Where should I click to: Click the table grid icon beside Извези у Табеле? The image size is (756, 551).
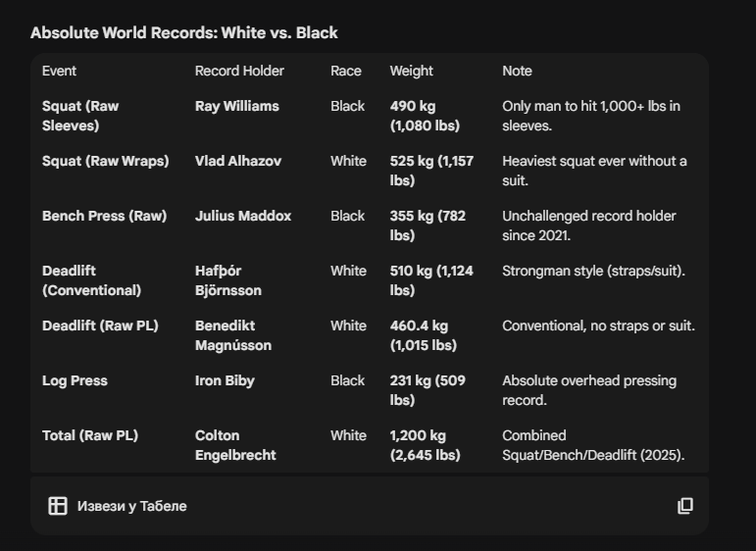pos(58,506)
